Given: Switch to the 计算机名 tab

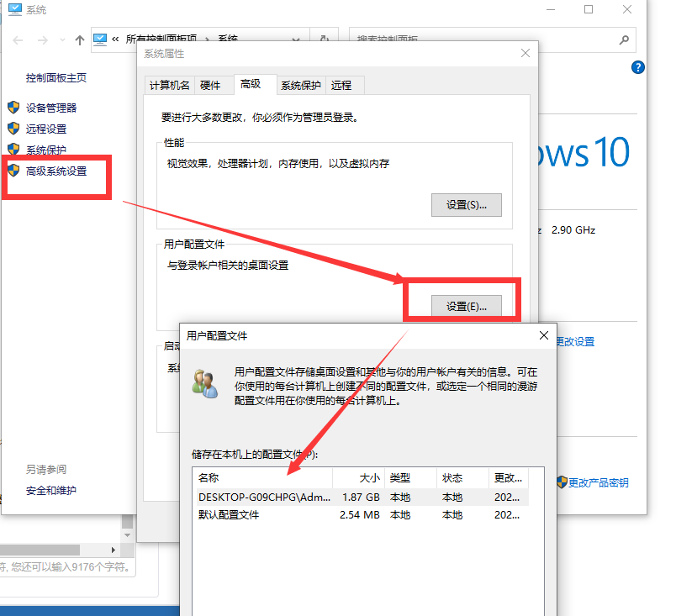Looking at the screenshot, I should coord(169,85).
